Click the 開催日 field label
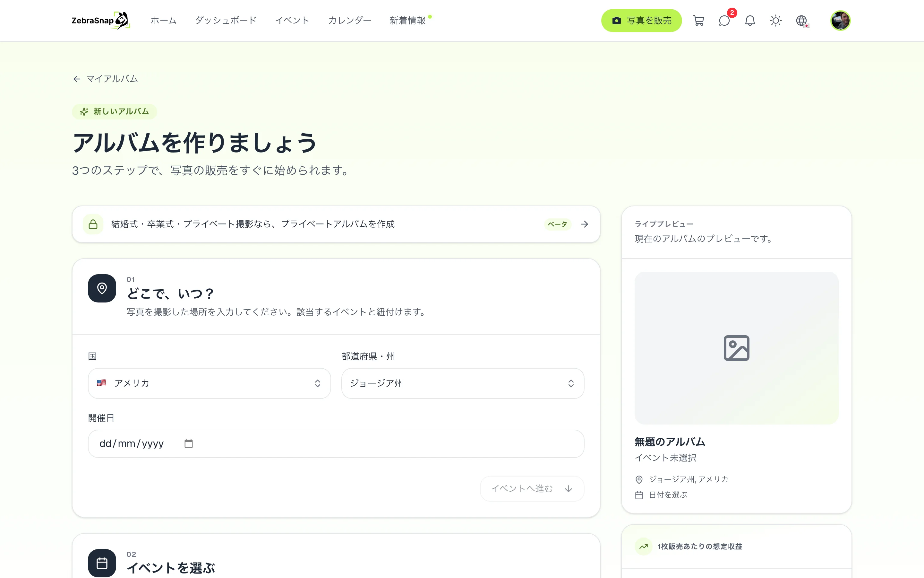 (x=101, y=418)
